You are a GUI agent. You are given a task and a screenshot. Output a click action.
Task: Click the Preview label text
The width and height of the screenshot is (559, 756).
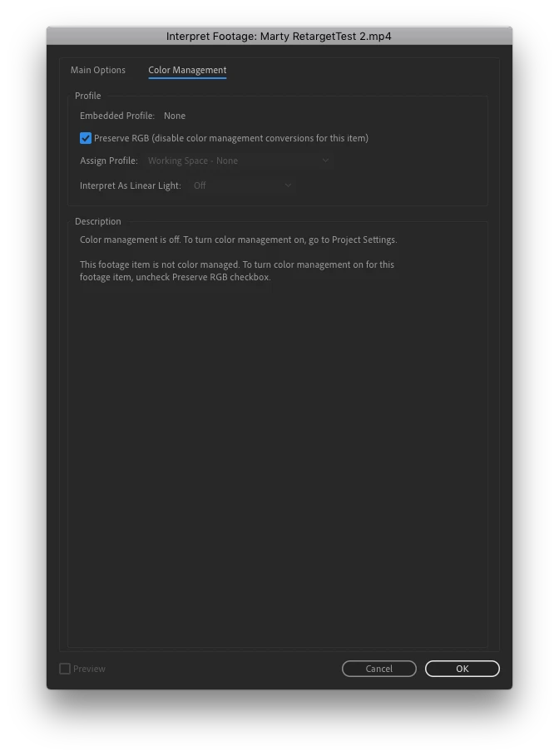(x=89, y=669)
